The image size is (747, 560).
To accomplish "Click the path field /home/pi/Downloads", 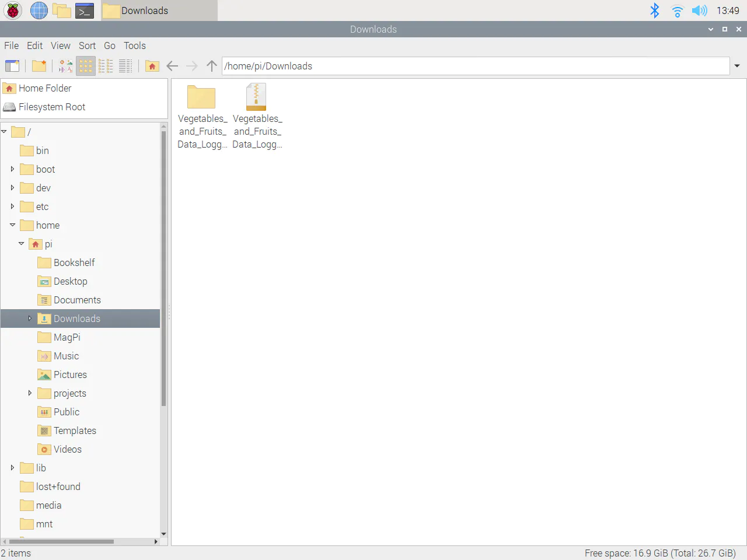I will point(476,66).
